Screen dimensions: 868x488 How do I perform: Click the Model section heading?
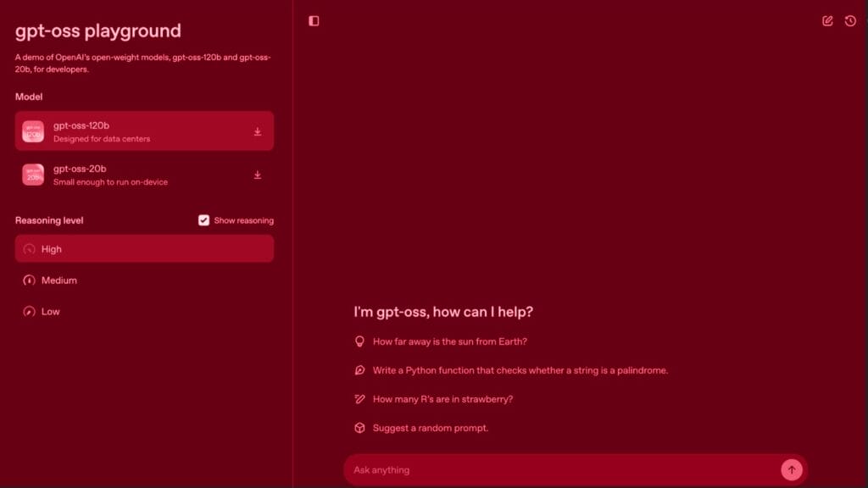pyautogui.click(x=29, y=97)
